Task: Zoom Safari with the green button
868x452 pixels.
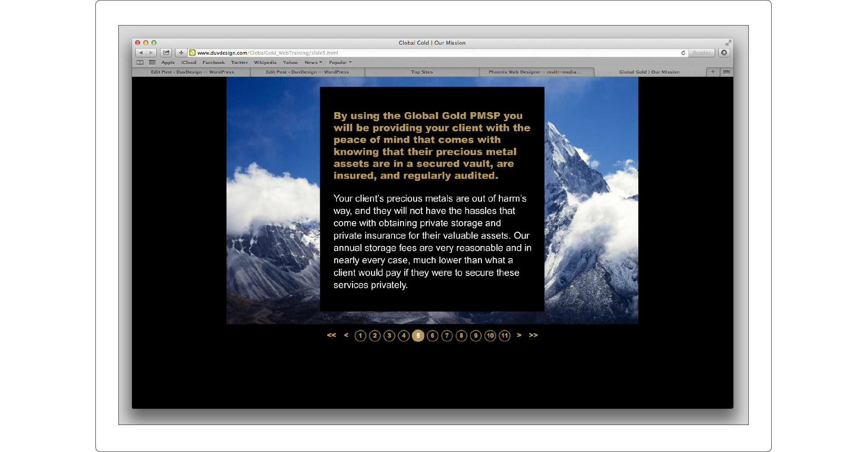Action: point(154,43)
